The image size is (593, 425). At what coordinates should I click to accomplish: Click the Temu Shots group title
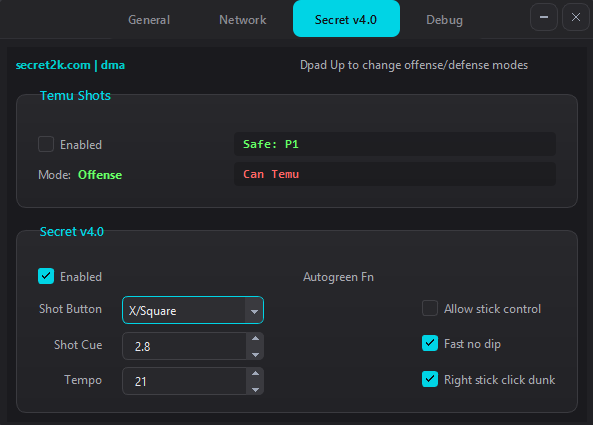(75, 95)
